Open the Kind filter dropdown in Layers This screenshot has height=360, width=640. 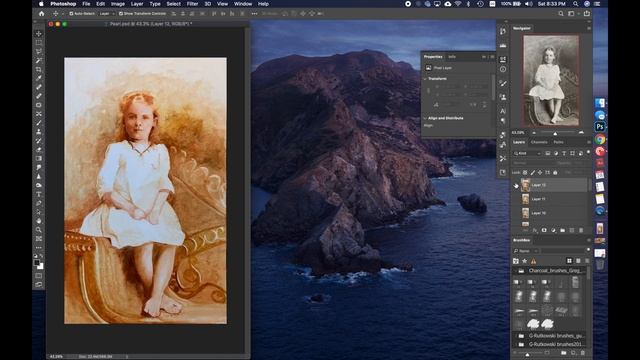pos(527,153)
